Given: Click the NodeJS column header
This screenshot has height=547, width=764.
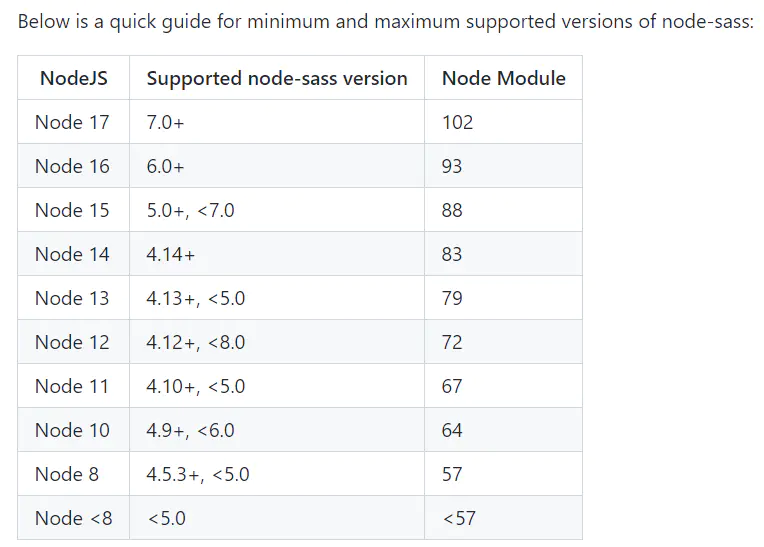Looking at the screenshot, I should [74, 78].
